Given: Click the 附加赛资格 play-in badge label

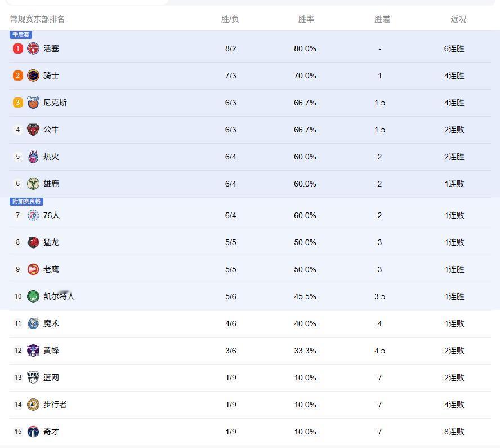Looking at the screenshot, I should tap(26, 202).
